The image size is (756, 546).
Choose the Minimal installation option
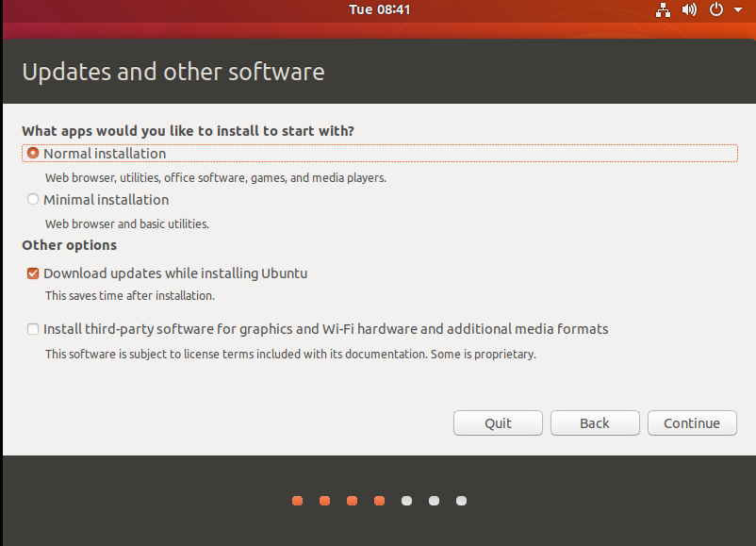pyautogui.click(x=34, y=199)
